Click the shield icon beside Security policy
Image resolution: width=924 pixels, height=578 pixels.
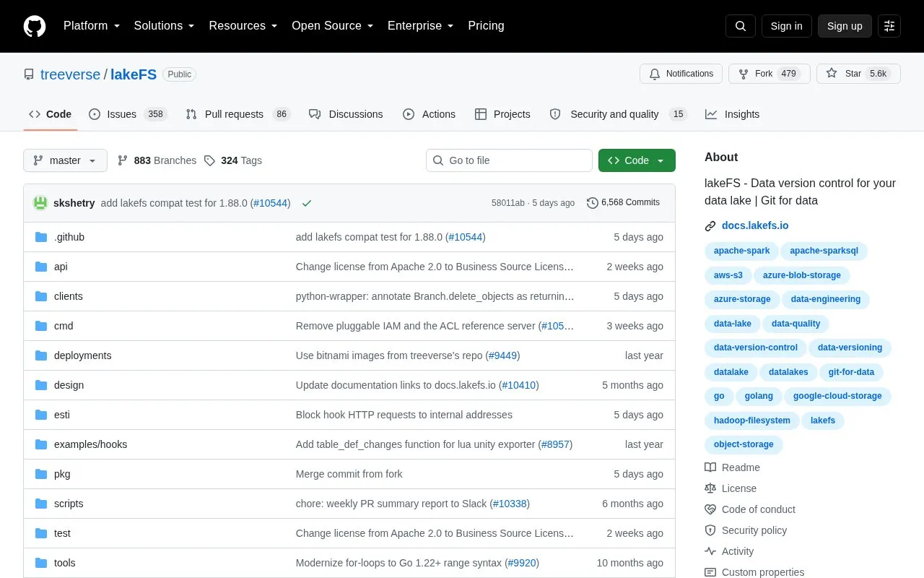pyautogui.click(x=710, y=530)
